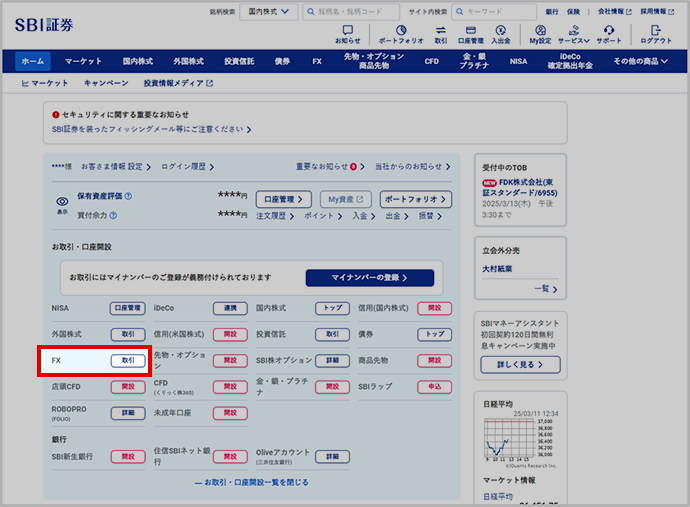690x507 pixels.
Task: Collapse お取引・口座開設一覧を閉じる
Action: (252, 483)
